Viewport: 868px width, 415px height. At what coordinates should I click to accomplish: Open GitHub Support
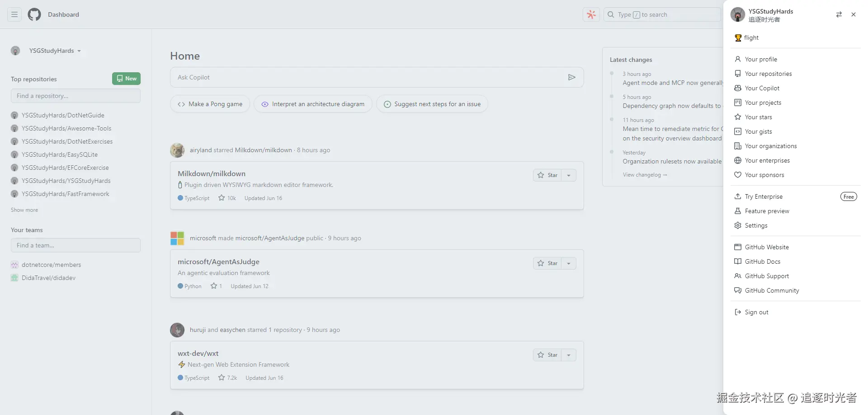796,276
